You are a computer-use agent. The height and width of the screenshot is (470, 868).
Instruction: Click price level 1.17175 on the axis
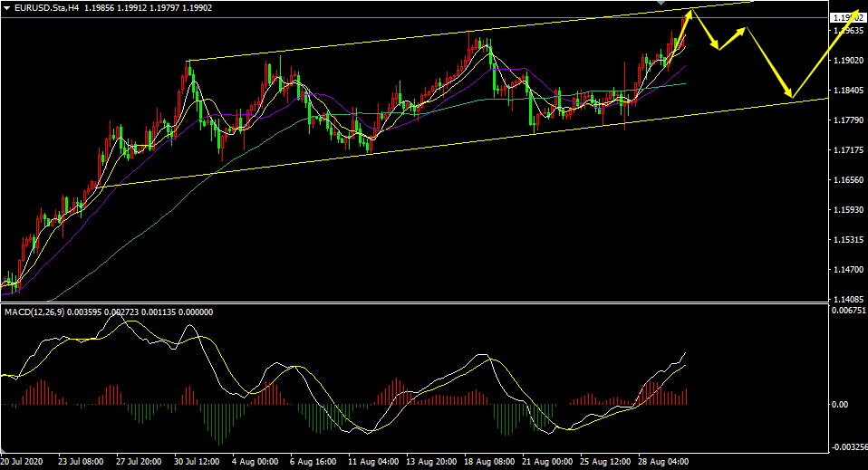(849, 150)
